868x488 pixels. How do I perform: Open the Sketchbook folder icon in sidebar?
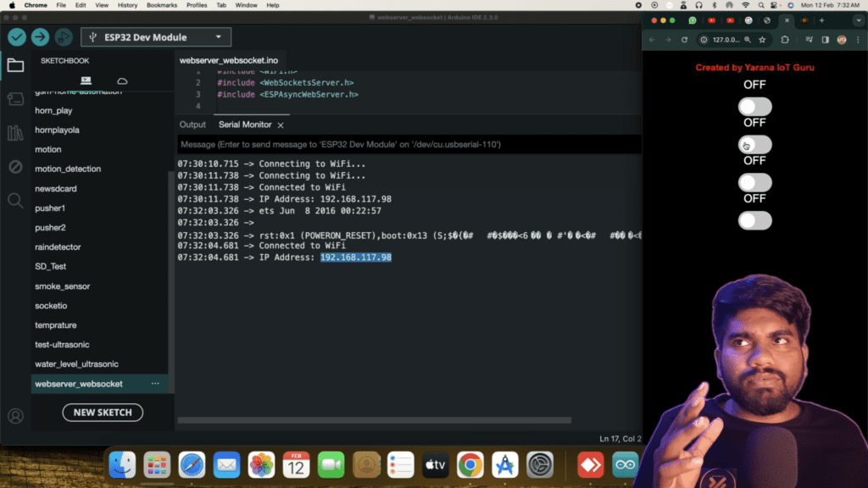click(x=15, y=65)
